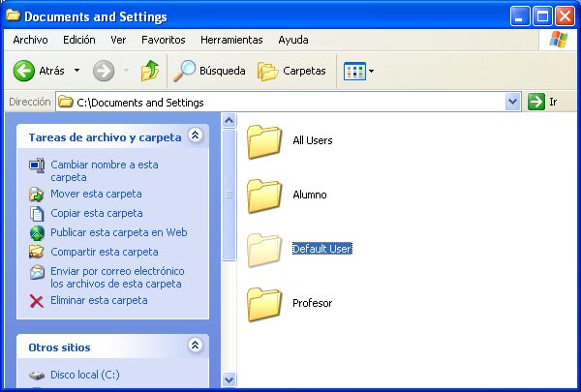Toggle the Carpetas folder pane

point(291,71)
